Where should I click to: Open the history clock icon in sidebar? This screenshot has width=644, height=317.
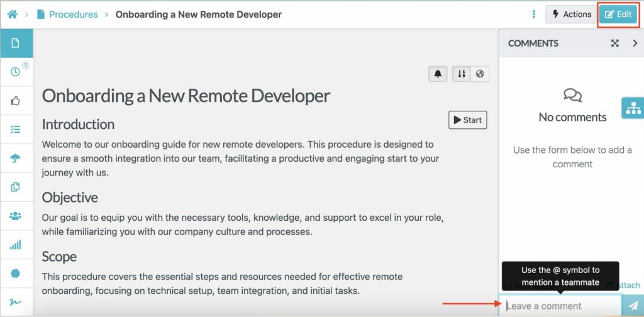16,72
